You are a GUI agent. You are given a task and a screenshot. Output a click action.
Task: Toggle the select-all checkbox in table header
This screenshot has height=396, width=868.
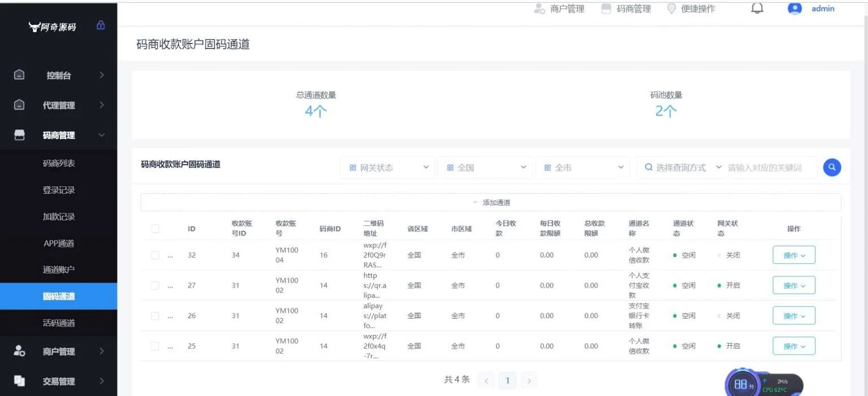tap(155, 228)
